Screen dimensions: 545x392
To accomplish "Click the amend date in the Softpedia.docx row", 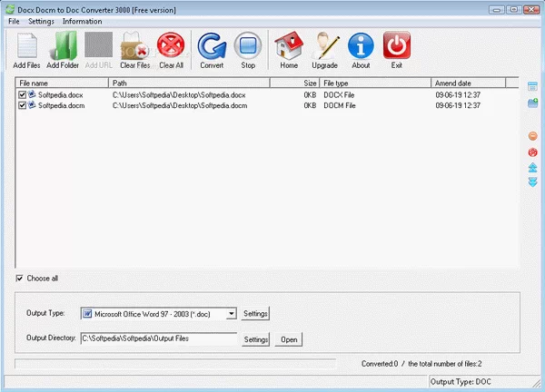I will [458, 95].
